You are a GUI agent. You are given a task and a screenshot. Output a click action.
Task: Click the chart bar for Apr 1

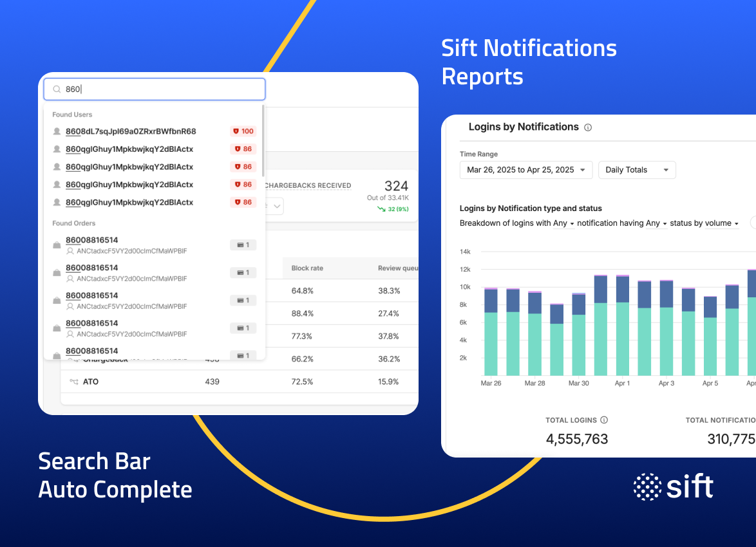click(623, 326)
